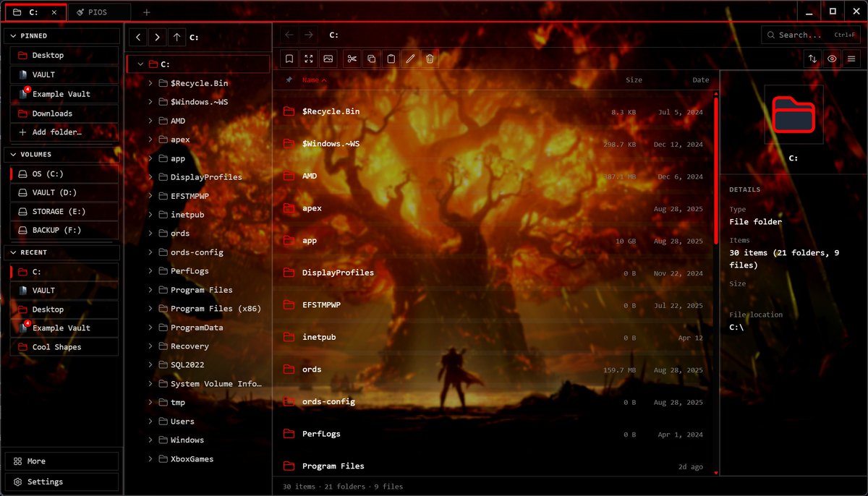Open Example Vault in PINNED section
The image size is (868, 496).
pos(64,94)
